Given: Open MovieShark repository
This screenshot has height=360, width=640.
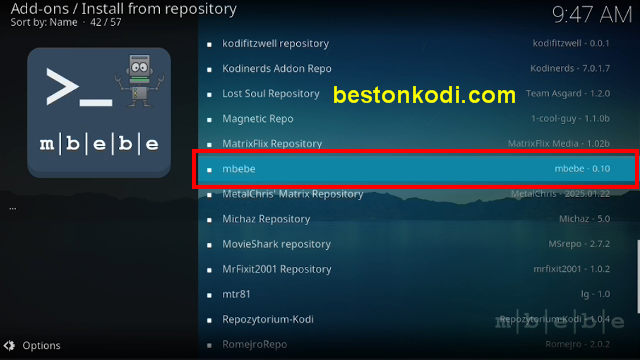Looking at the screenshot, I should pyautogui.click(x=416, y=244).
